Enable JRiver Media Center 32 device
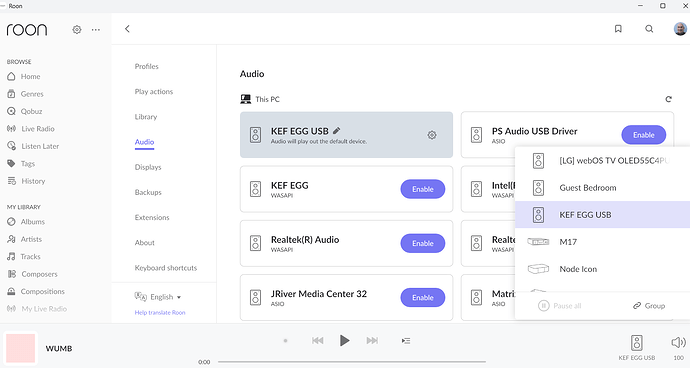This screenshot has width=690, height=368. coord(422,298)
